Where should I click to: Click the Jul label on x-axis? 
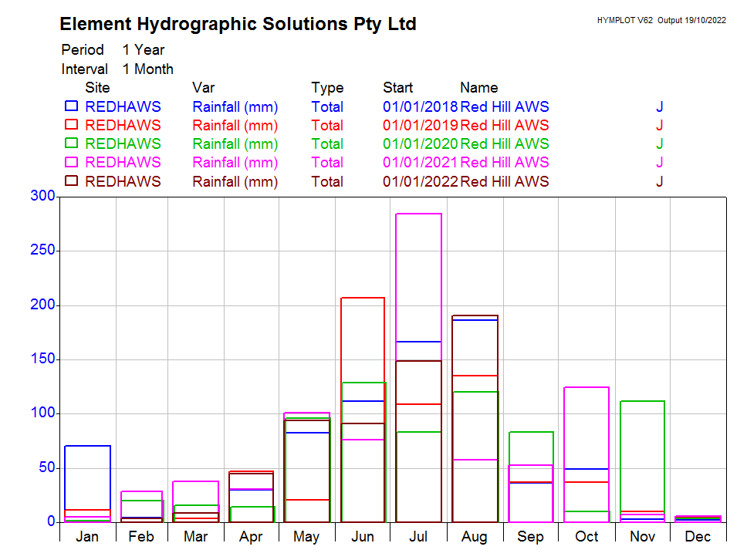[417, 537]
